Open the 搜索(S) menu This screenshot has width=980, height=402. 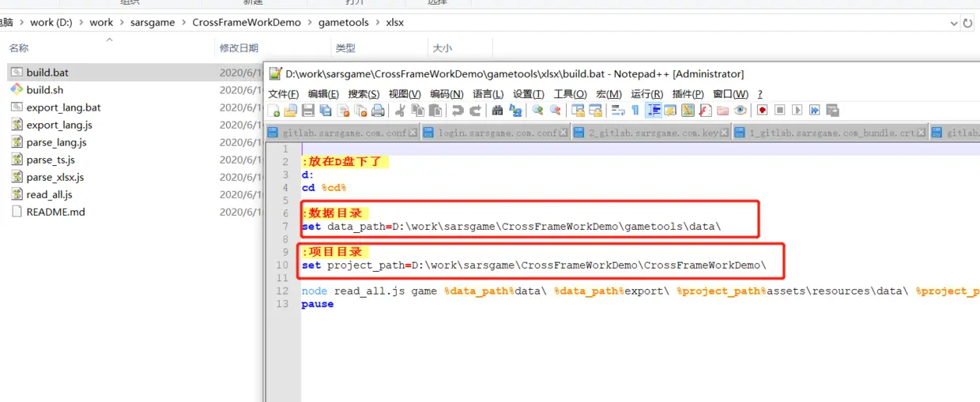click(364, 94)
